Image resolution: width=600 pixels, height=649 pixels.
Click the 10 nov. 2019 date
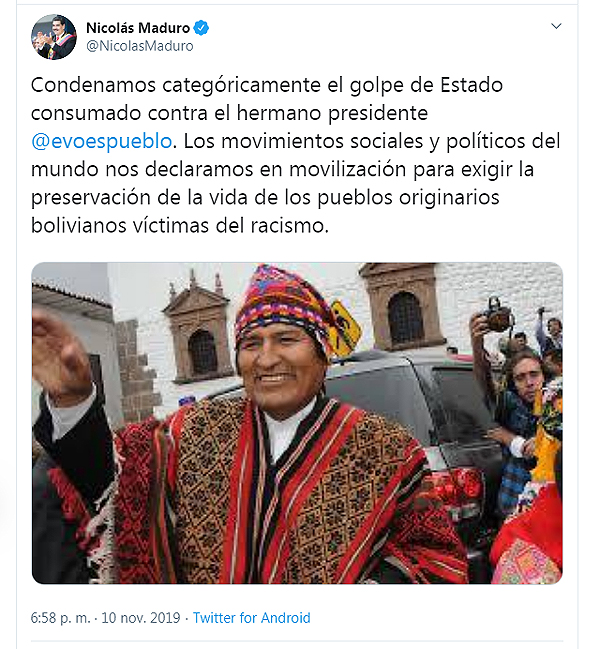pyautogui.click(x=141, y=618)
